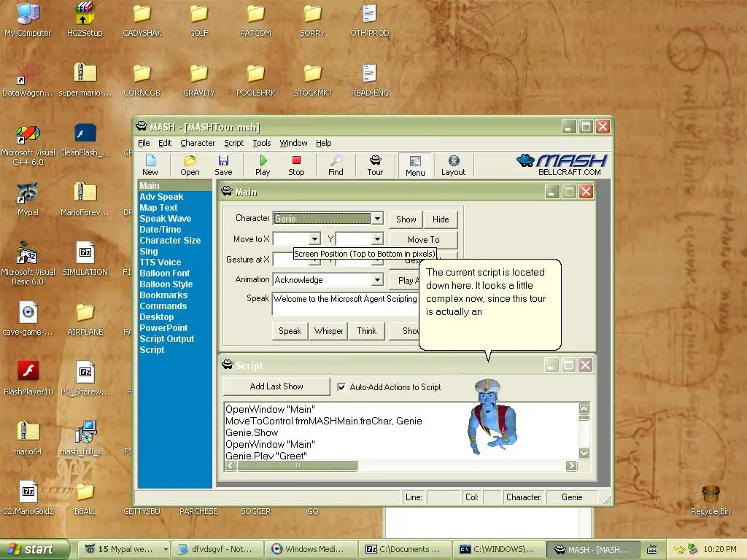Select the HC2Setup desktop icon
This screenshot has height=560, width=747.
[x=85, y=20]
